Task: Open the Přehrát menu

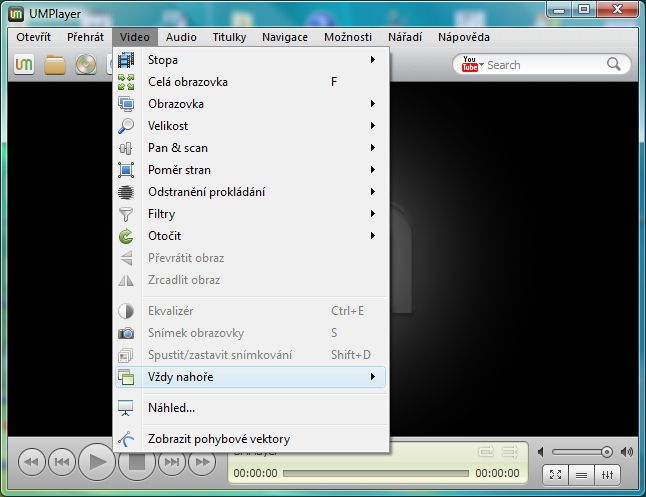Action: [85, 37]
